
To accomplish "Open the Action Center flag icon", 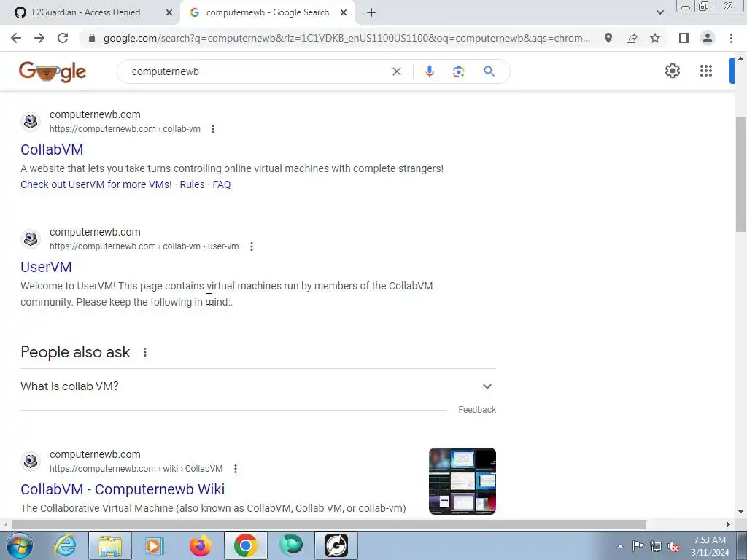I will point(638,546).
